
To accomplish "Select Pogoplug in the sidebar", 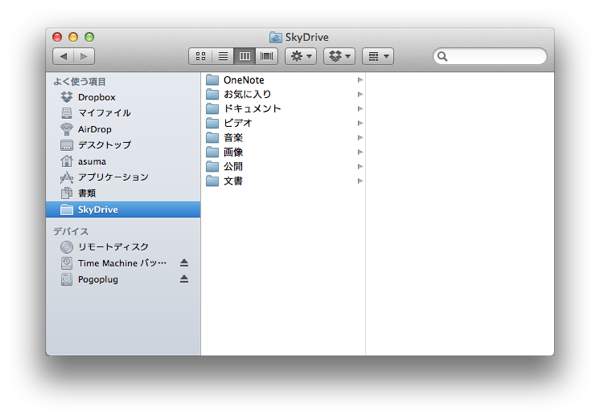I will pos(123,279).
